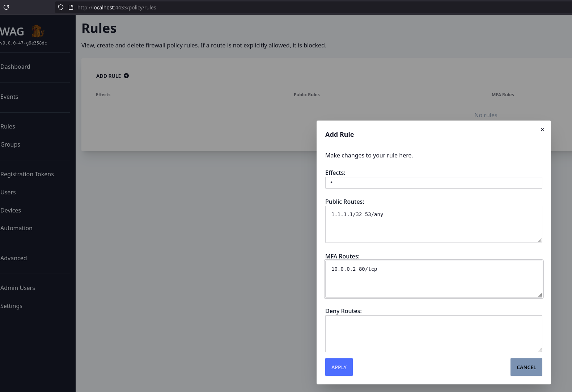Click inside the Deny Routes textarea

click(433, 333)
